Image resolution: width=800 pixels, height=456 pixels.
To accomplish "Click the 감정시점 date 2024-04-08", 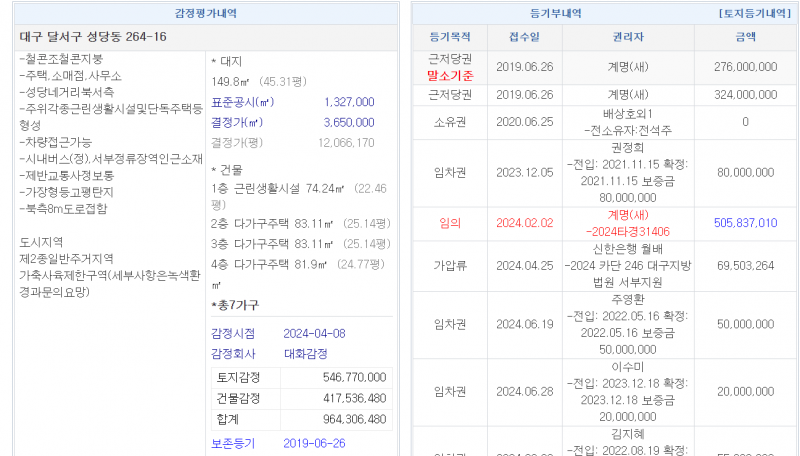I will click(314, 333).
